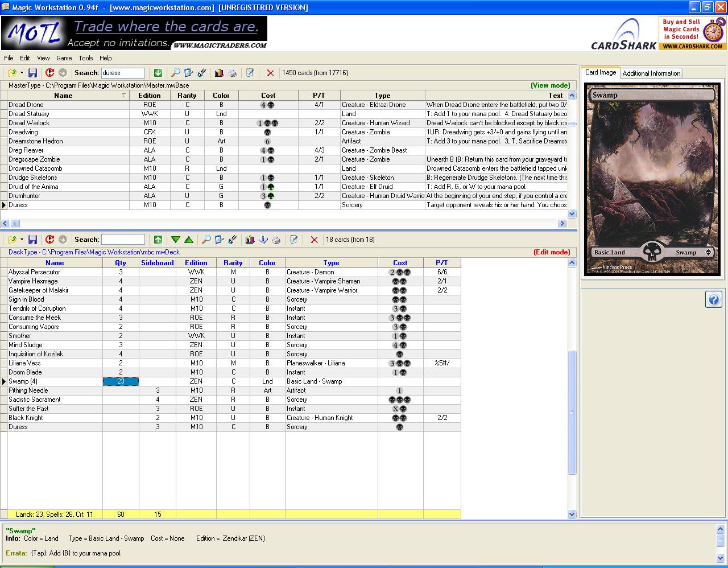Open the Edit menu
This screenshot has width=728, height=568.
pos(25,58)
